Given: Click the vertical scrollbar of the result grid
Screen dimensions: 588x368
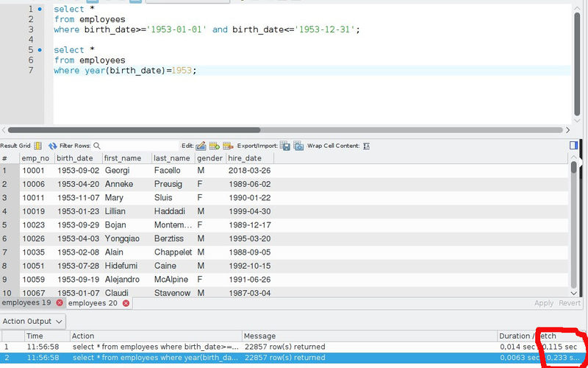Looking at the screenshot, I should click(573, 167).
